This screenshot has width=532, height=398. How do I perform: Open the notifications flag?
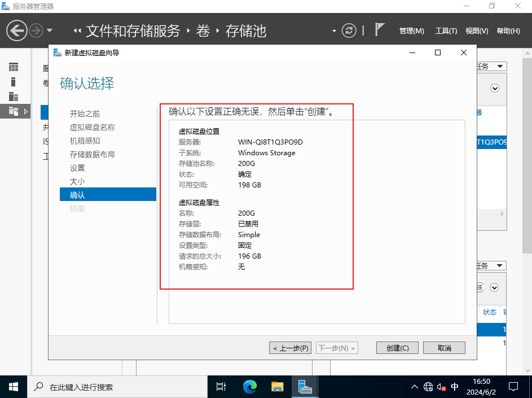point(380,30)
